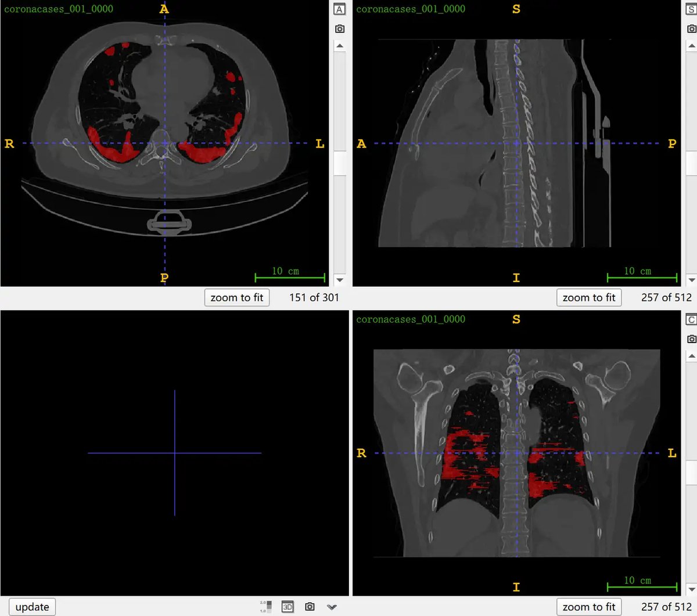Click the coronal slice scrollbar up arrow
Screen dimensions: 697x616
point(691,355)
